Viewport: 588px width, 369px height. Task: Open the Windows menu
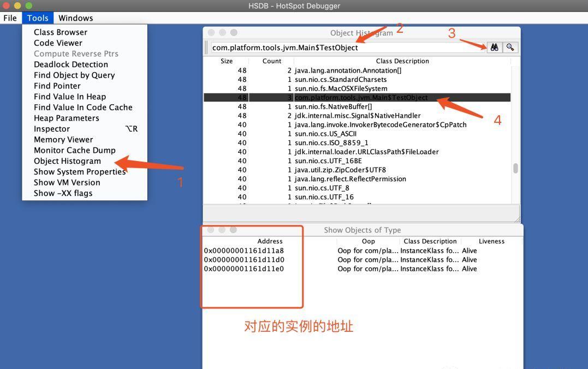(75, 18)
